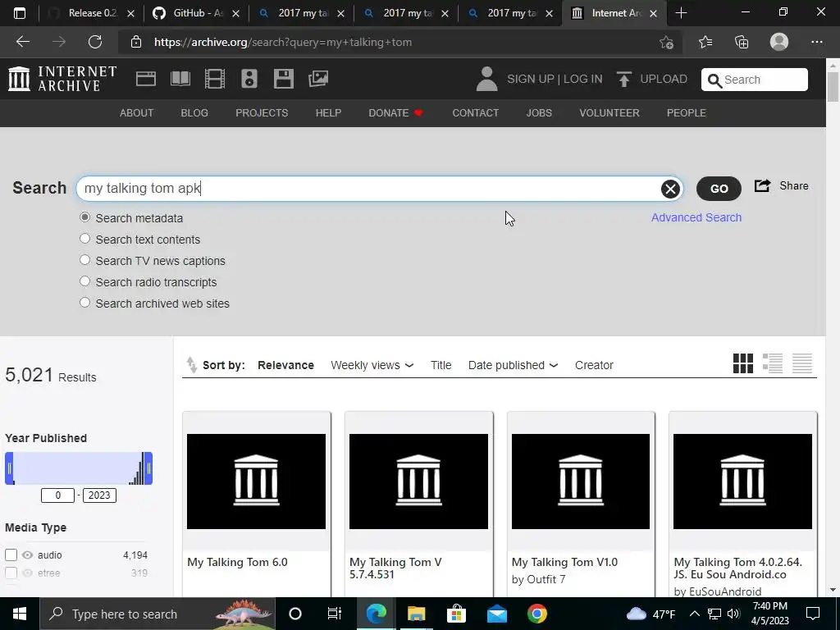Open the Advanced Search link

pos(696,217)
